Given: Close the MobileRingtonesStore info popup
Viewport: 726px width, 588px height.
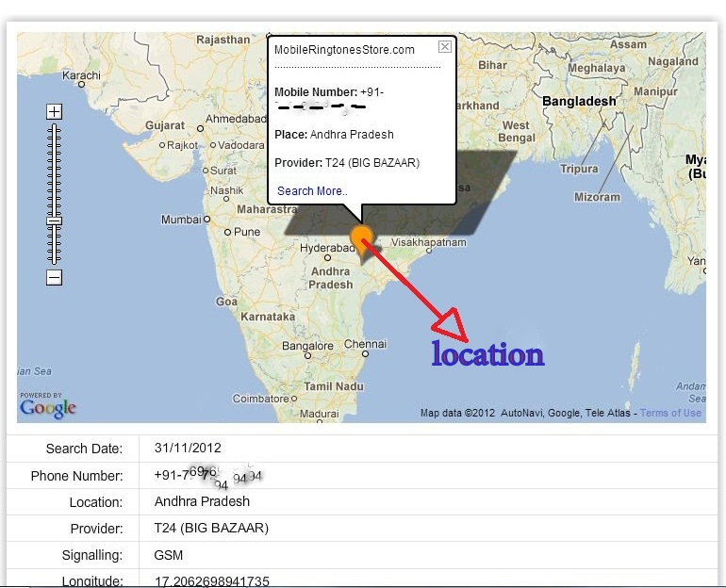Looking at the screenshot, I should click(x=444, y=46).
